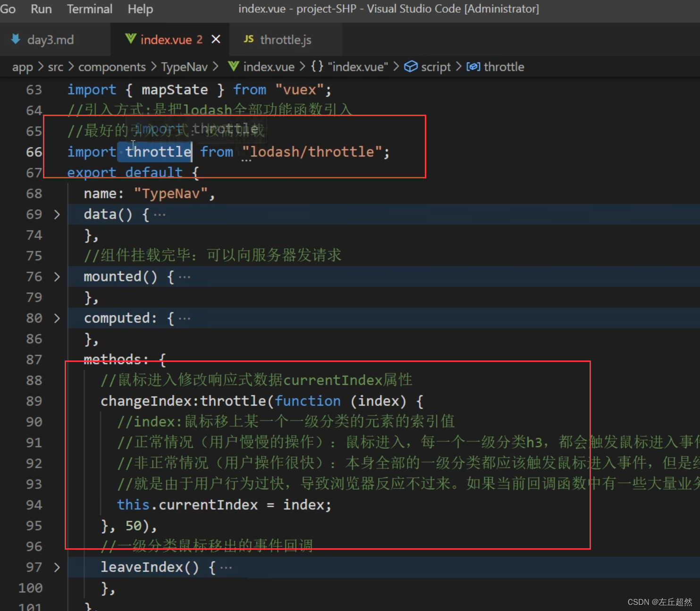Click the folded ellipsis after mounted() {

point(185,278)
